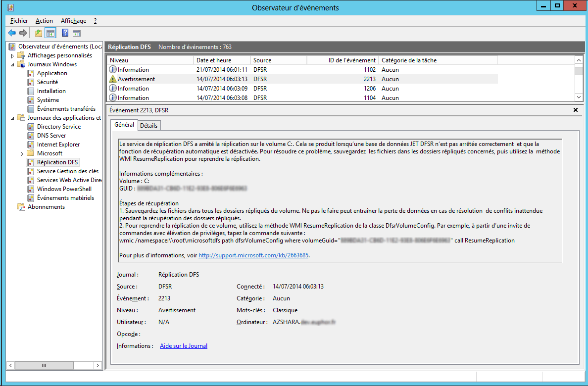The height and width of the screenshot is (386, 588).
Task: Collapse the Journaux Windows node
Action: [13, 65]
